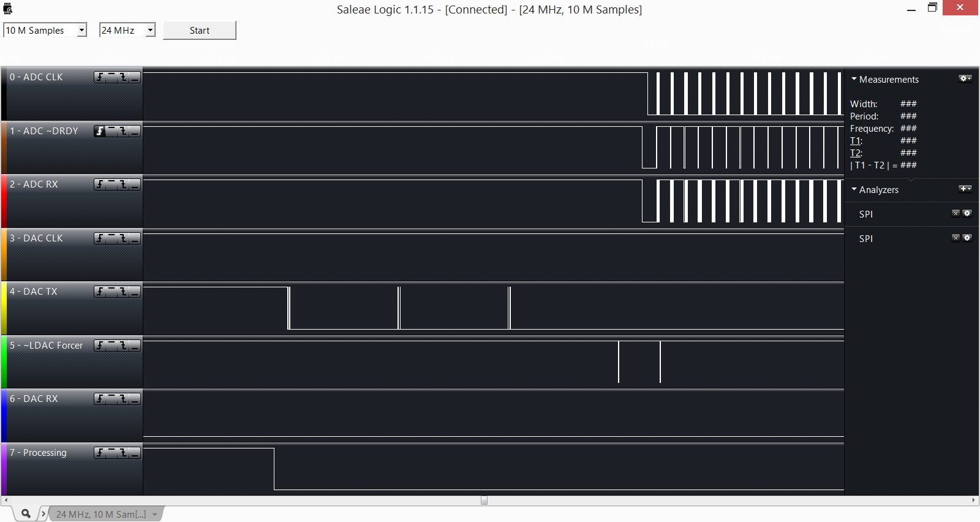
Task: Set low level trigger on Processing channel
Action: coord(135,453)
